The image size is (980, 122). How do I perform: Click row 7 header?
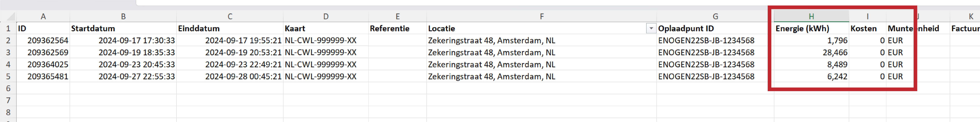coord(8,100)
